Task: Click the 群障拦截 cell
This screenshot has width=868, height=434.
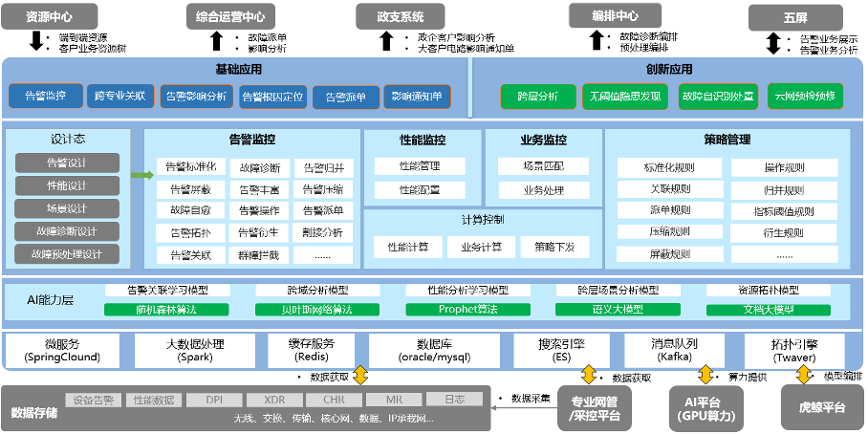Action: [260, 254]
